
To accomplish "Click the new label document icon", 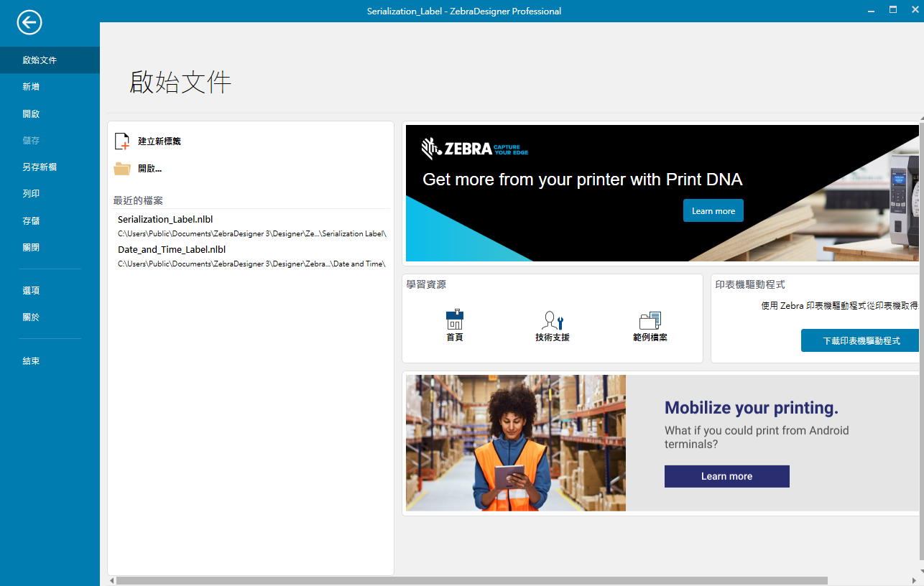I will 122,141.
